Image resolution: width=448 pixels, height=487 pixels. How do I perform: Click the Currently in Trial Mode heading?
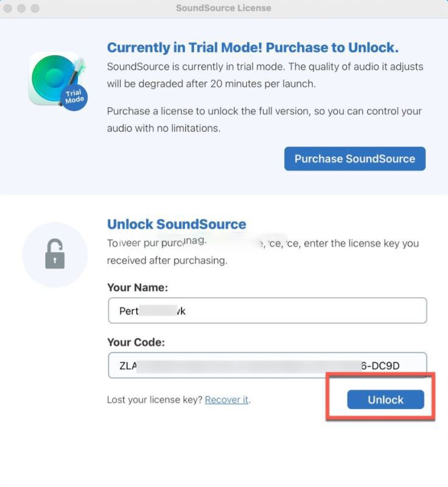pos(253,47)
